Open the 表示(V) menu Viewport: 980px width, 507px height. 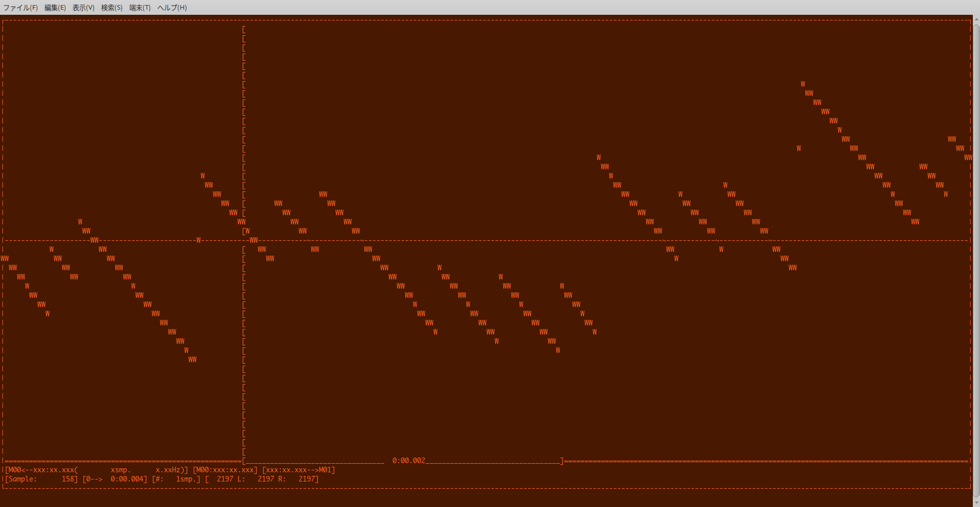83,8
